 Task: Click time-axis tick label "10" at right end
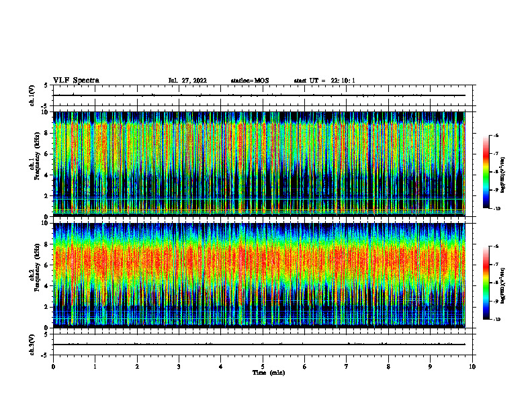(472, 367)
